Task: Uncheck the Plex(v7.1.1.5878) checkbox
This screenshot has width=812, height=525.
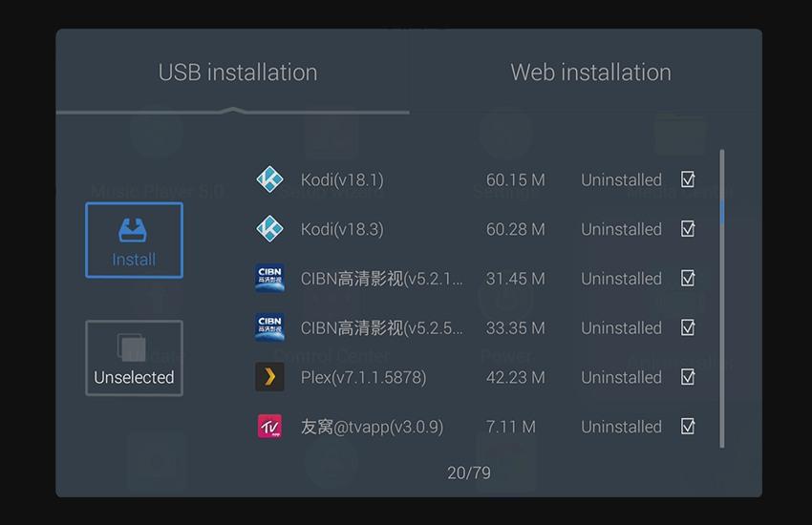Action: tap(687, 377)
